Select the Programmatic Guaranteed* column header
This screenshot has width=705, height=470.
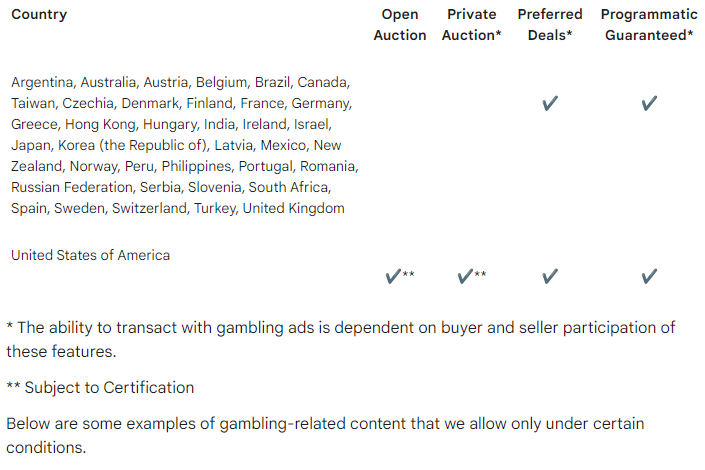coord(649,25)
